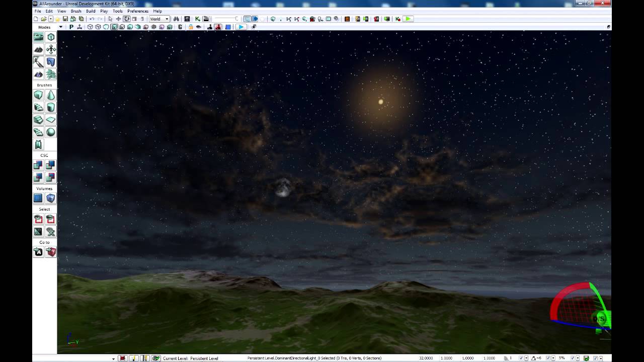This screenshot has width=644, height=362.
Task: Toggle realtime viewport playback button
Action: pyautogui.click(x=241, y=27)
